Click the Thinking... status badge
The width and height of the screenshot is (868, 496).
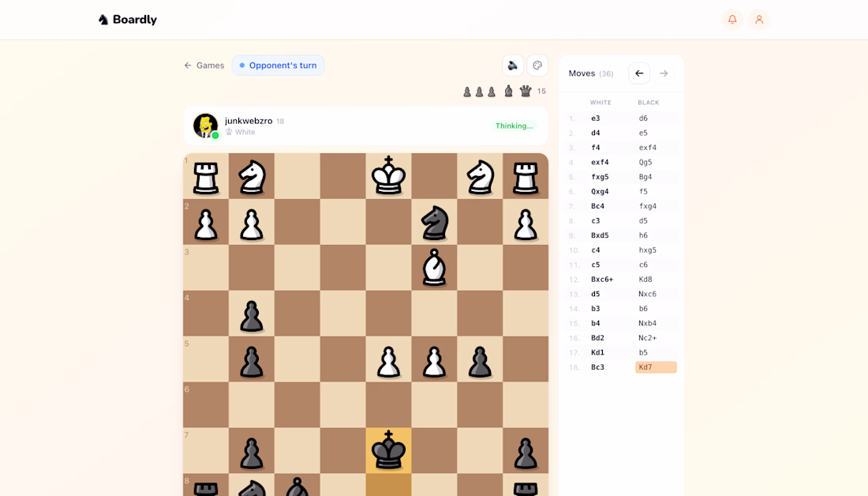[514, 126]
